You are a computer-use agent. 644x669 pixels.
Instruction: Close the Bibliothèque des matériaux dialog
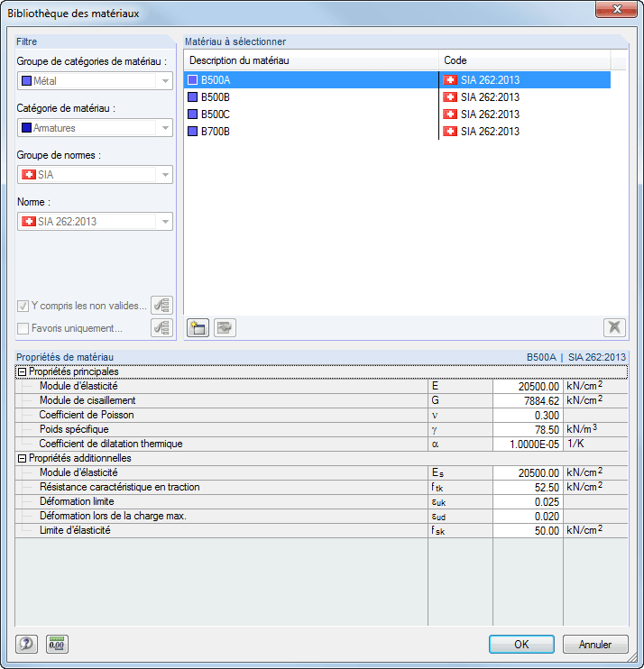pos(617,9)
